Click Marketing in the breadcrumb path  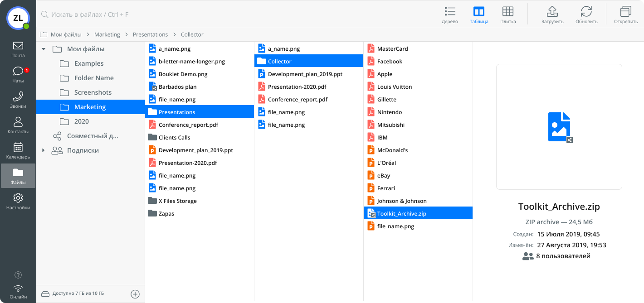pos(107,34)
